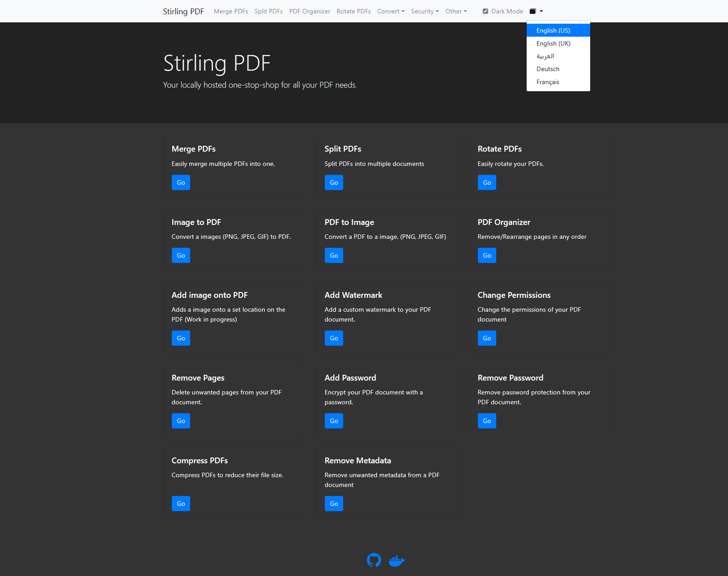The image size is (728, 576).
Task: Click the Stirling PDF brand link
Action: pyautogui.click(x=183, y=11)
